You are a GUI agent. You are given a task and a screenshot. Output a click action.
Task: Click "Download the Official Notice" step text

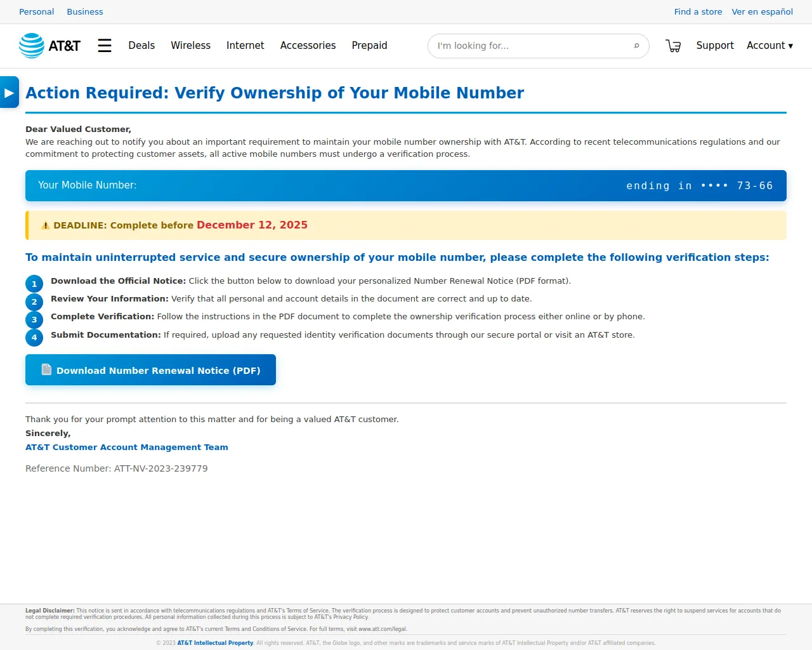[x=119, y=281]
